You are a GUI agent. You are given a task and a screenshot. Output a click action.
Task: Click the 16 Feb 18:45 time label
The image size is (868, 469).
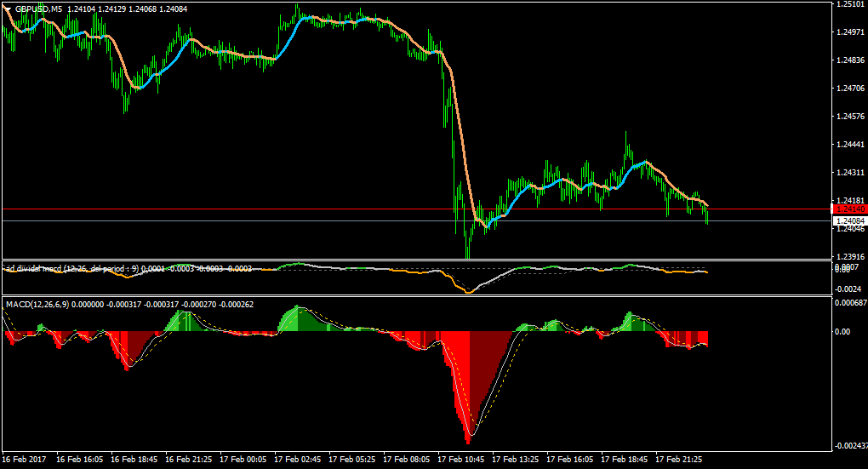134,460
